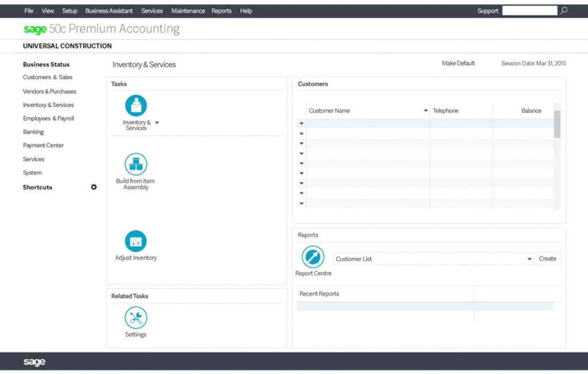Click the Customers list scrollbar
The width and height of the screenshot is (588, 374).
557,124
